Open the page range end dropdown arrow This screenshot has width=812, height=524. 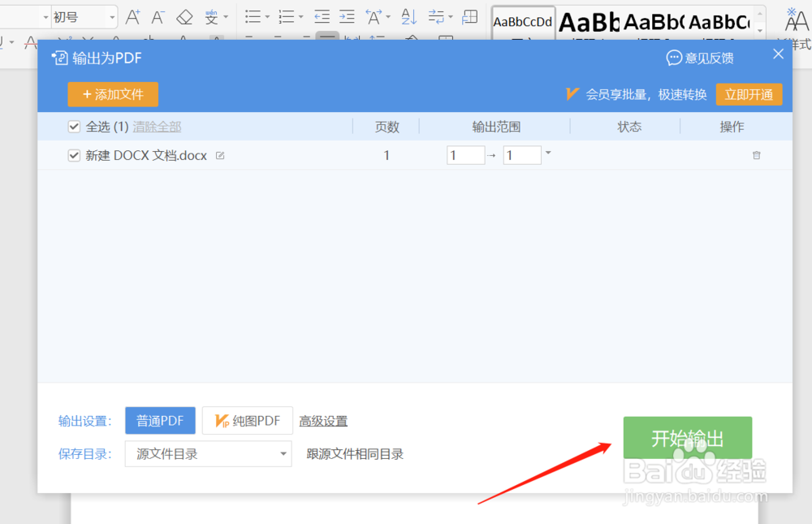[548, 154]
